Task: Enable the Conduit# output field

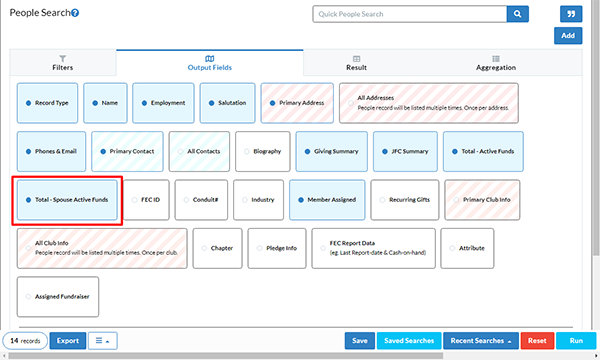Action: pos(201,200)
